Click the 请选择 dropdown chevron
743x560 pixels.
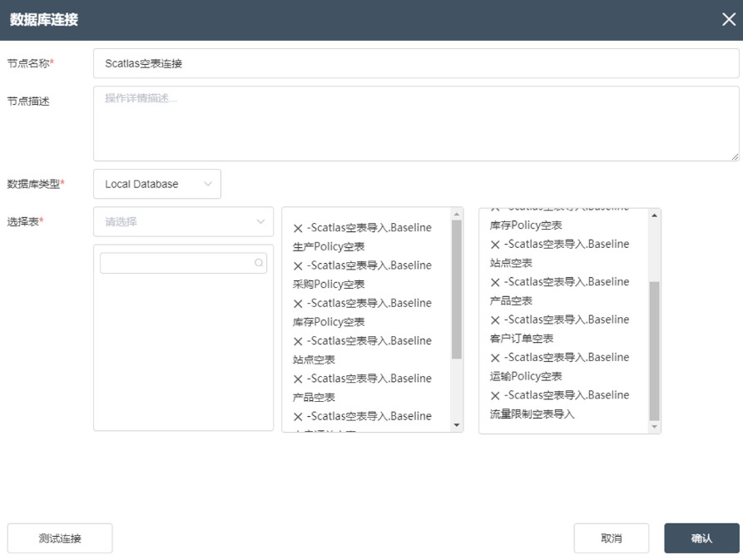point(260,221)
